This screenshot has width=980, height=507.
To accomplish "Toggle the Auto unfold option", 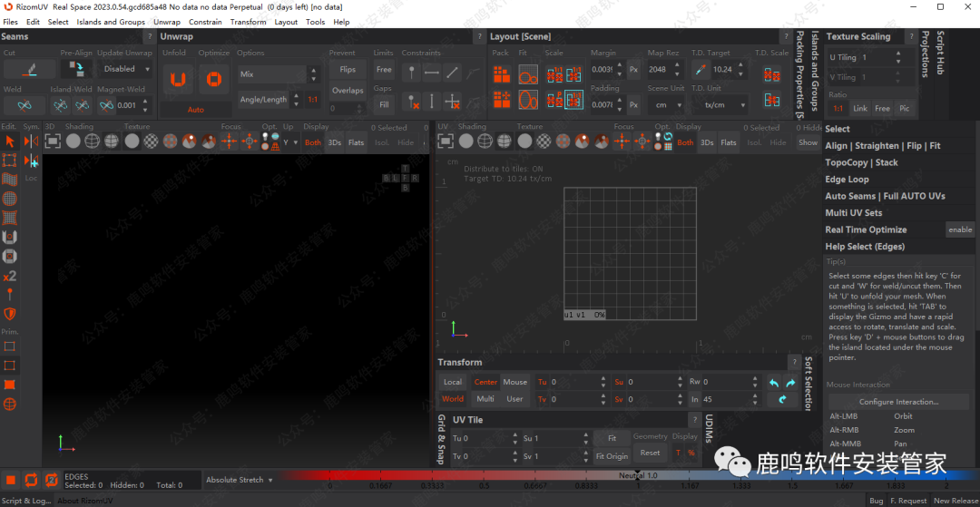I will (195, 110).
